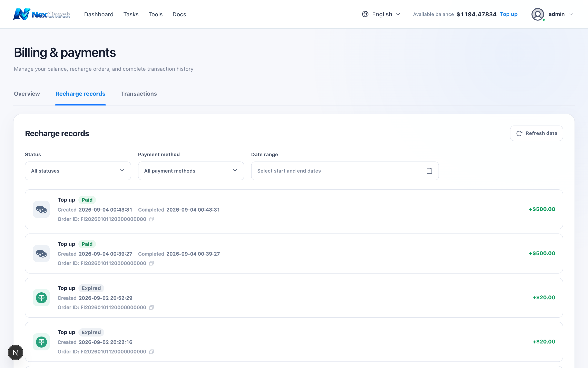Click the Payment method filter label
588x368 pixels.
[159, 155]
